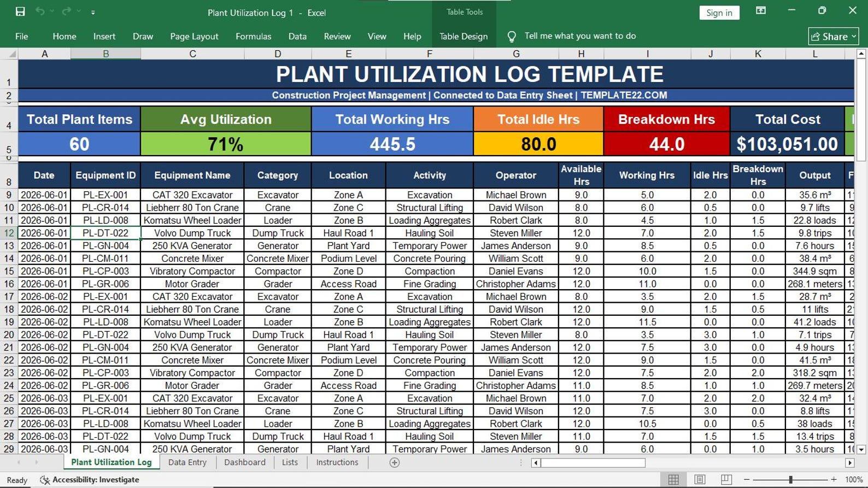
Task: Select cell PL-DT-022 in row 12
Action: click(x=105, y=233)
